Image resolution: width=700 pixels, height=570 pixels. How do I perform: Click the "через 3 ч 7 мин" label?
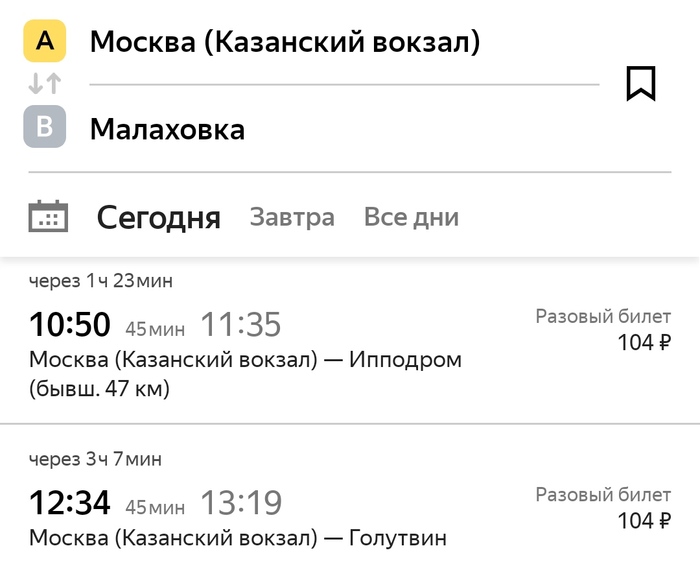[95, 459]
